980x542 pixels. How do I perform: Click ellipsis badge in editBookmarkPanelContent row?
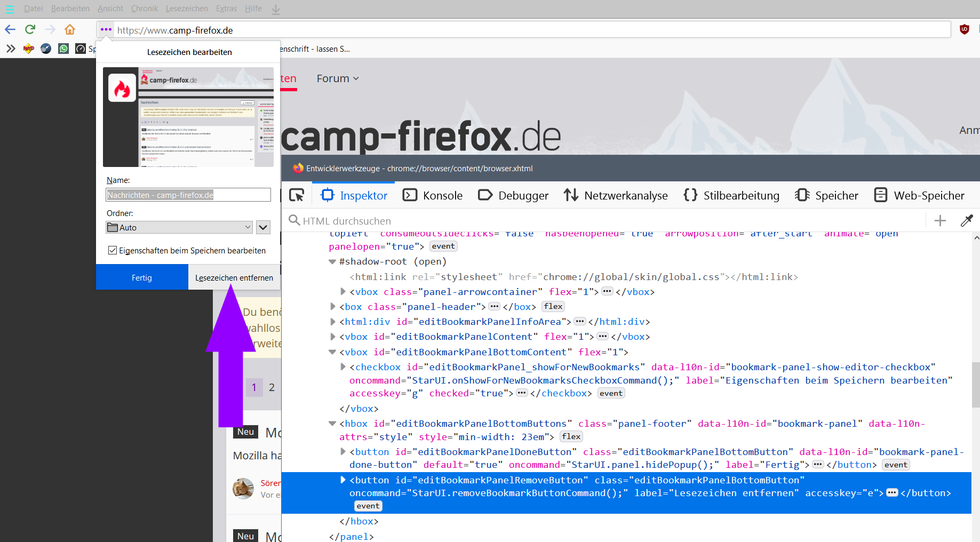click(603, 336)
